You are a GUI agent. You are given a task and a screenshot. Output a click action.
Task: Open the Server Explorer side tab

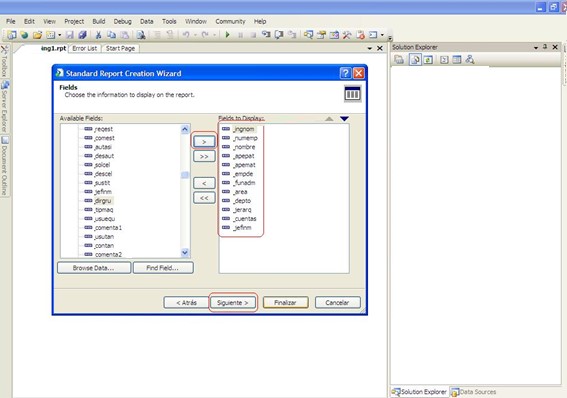(x=5, y=107)
